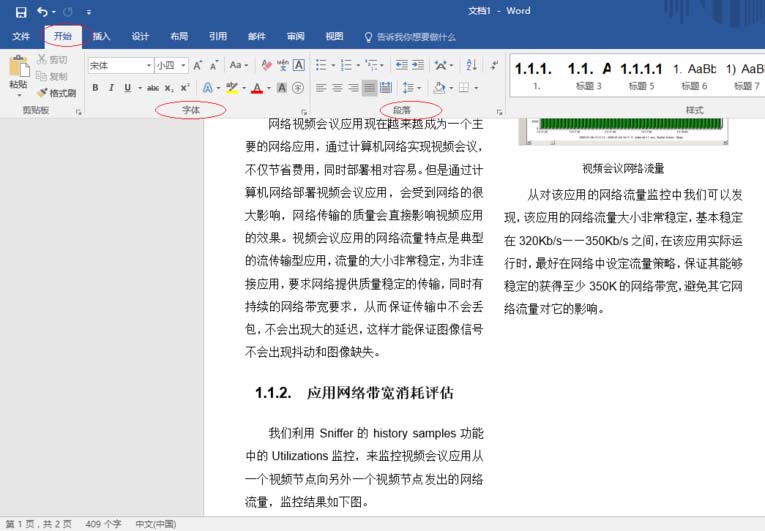Open highlight color dropdown arrow
Screen dimensions: 765x531
pos(244,88)
